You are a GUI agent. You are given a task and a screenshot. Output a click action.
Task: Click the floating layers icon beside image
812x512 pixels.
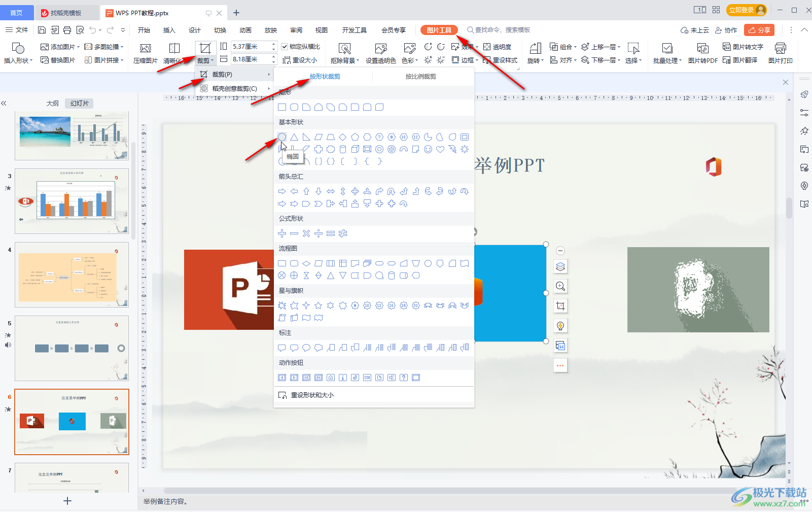(560, 266)
